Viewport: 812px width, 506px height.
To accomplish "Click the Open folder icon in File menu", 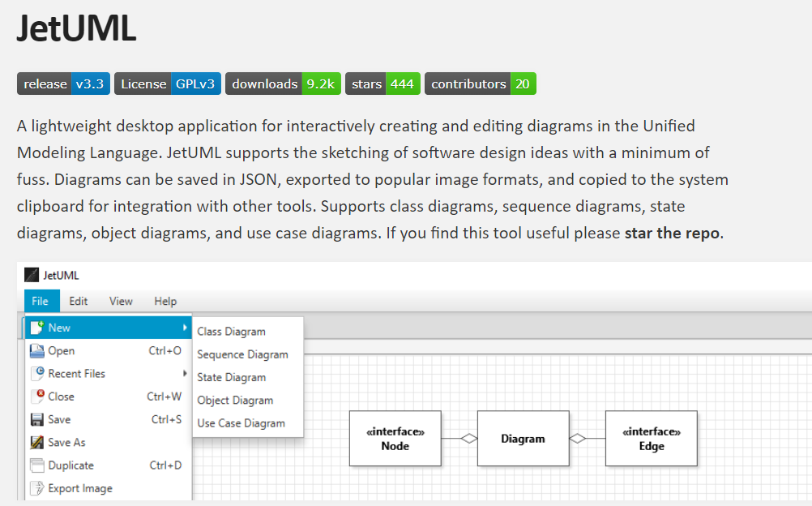I will point(36,351).
